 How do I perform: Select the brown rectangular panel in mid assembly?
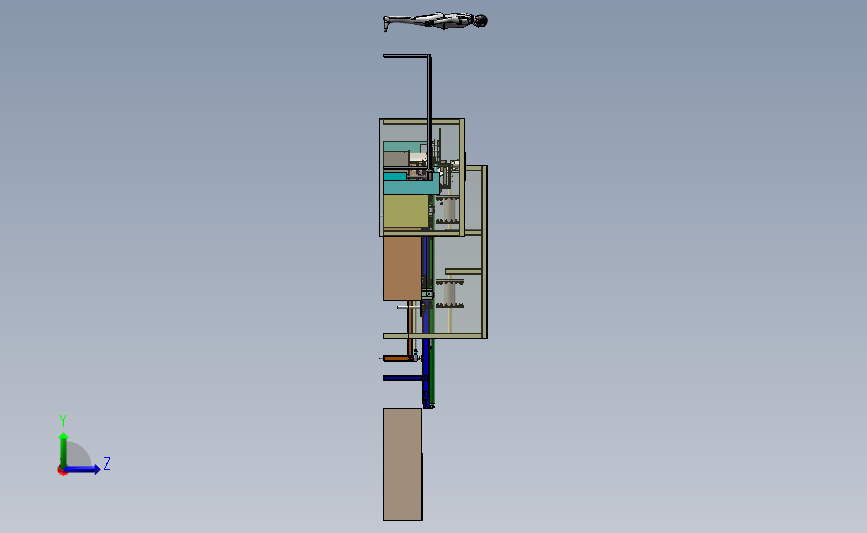[x=402, y=269]
